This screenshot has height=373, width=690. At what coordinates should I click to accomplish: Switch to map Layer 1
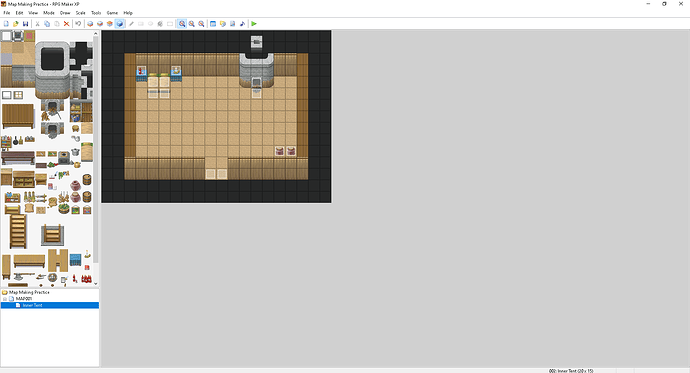[90, 24]
